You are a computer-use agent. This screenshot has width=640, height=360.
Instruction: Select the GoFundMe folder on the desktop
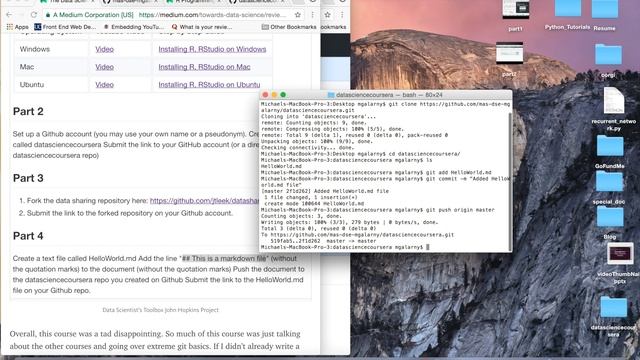tap(610, 151)
